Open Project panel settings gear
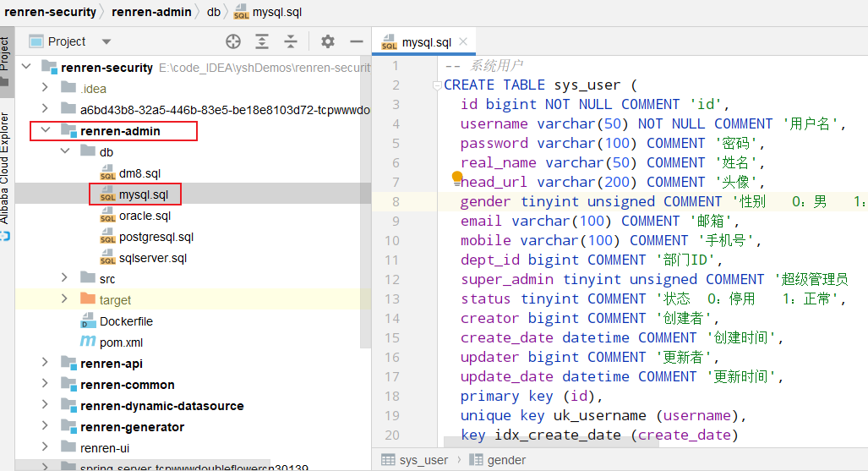 coord(328,41)
